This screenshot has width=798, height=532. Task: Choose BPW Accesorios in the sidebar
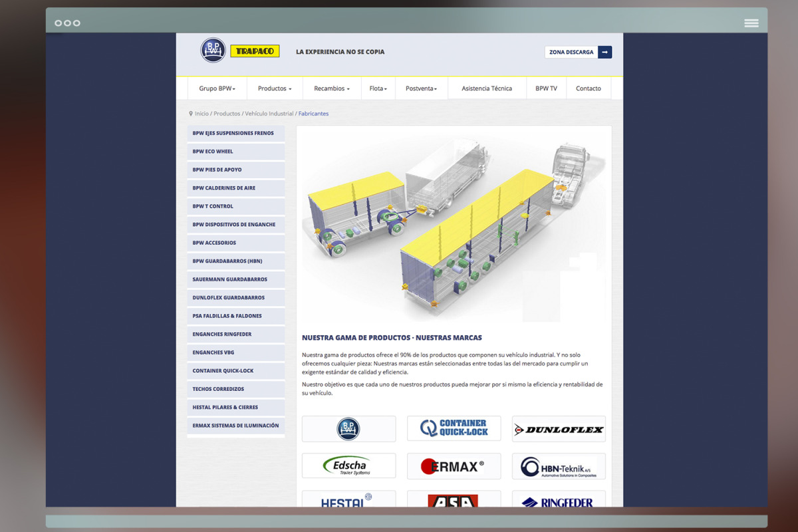click(236, 243)
